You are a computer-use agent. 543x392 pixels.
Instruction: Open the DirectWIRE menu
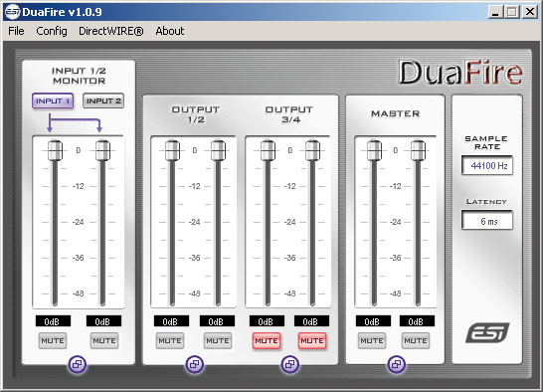click(111, 31)
